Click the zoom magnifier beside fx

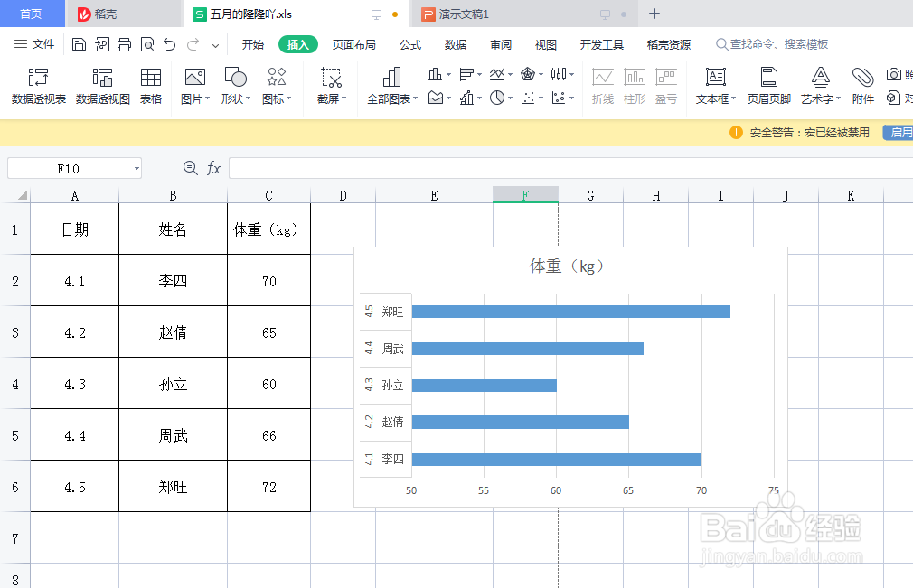point(190,168)
